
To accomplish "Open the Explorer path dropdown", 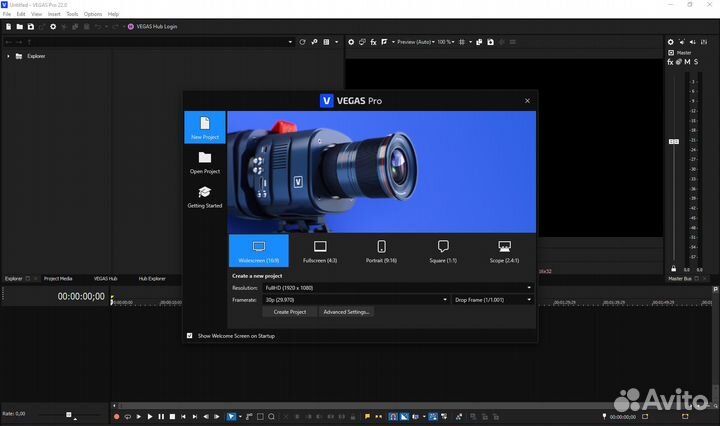I will point(290,42).
